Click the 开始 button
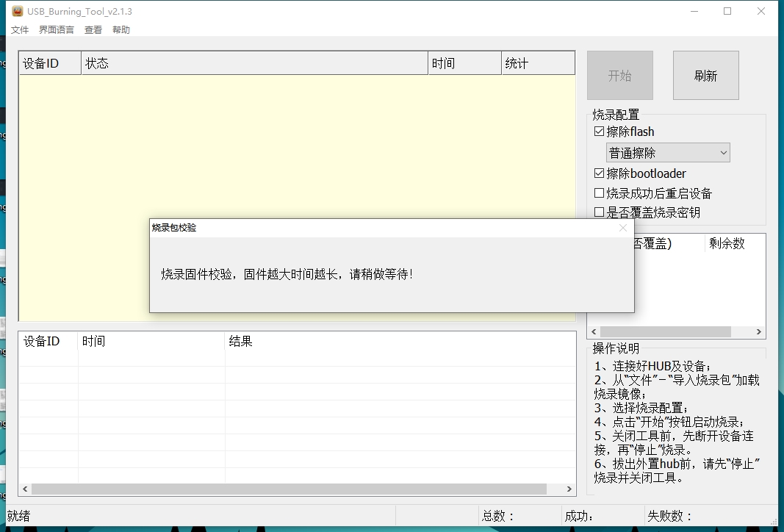Image resolution: width=784 pixels, height=532 pixels. 620,76
